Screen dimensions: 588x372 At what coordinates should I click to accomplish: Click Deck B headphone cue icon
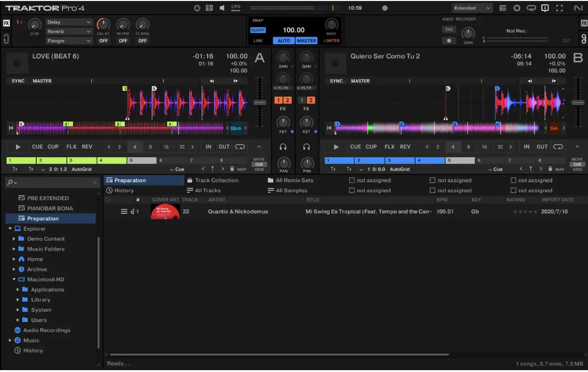pyautogui.click(x=307, y=147)
